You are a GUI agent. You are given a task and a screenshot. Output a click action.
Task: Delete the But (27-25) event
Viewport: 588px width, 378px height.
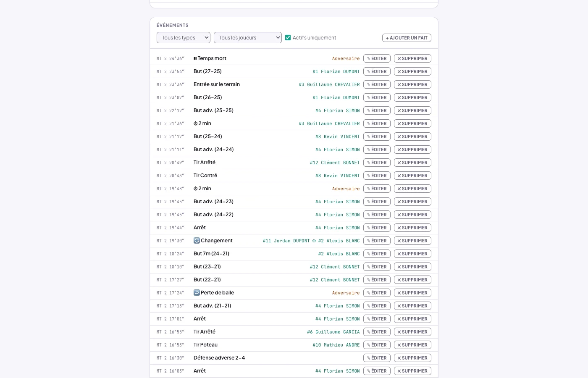pyautogui.click(x=412, y=71)
